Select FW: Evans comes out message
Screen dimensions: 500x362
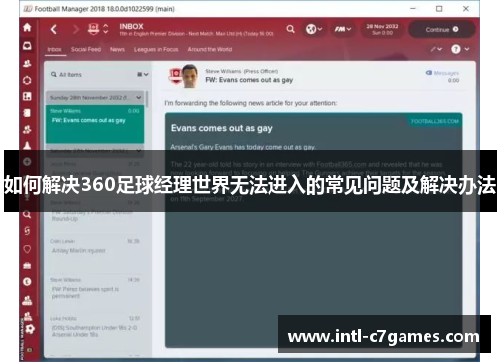(95, 124)
